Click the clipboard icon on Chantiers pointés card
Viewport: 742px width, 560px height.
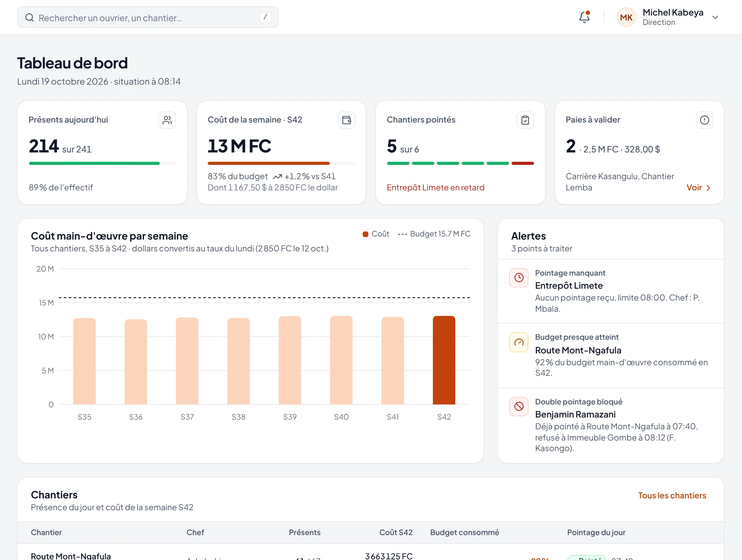tap(525, 120)
